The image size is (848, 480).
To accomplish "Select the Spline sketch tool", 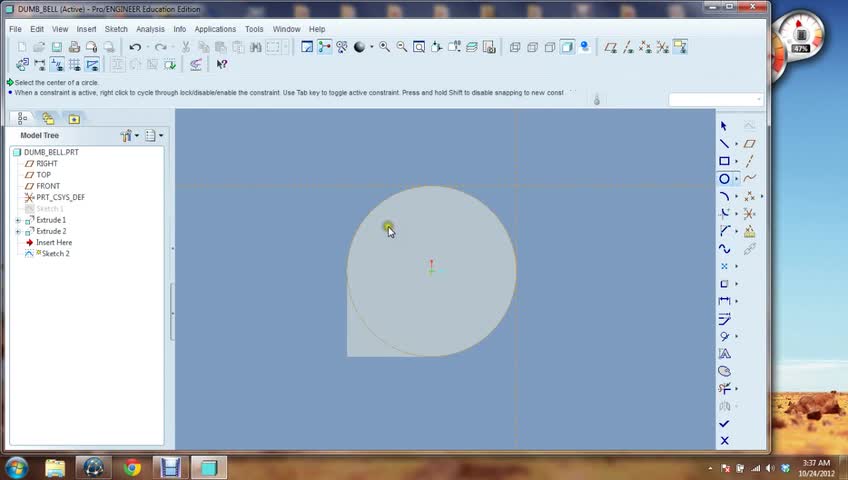I will point(724,249).
